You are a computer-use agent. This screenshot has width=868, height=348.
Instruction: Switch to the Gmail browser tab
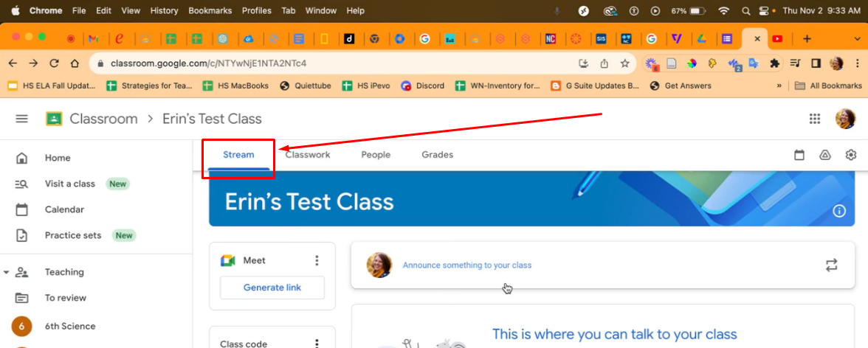point(94,39)
